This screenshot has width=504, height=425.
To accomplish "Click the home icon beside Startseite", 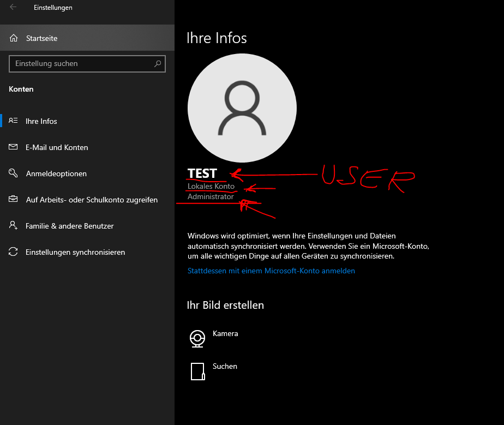I will (x=14, y=38).
